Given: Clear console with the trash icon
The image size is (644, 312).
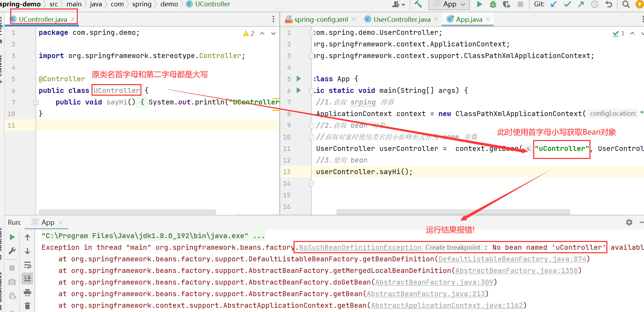Looking at the screenshot, I should [27, 306].
